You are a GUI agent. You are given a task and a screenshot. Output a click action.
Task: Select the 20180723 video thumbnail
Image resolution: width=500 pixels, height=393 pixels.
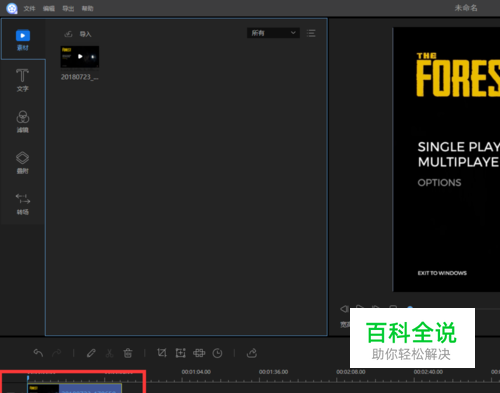click(80, 57)
